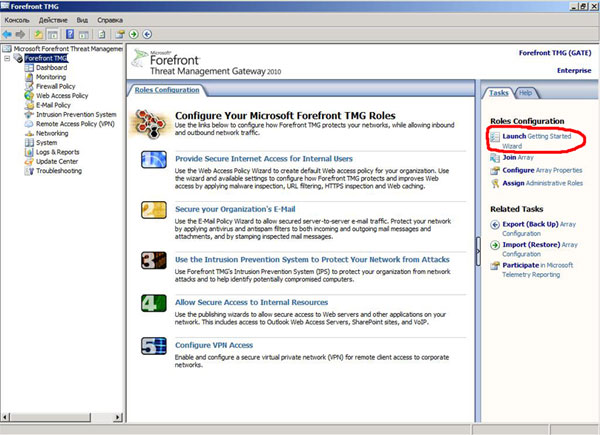
Task: Select Logs & Reports in tree
Action: [x=58, y=152]
